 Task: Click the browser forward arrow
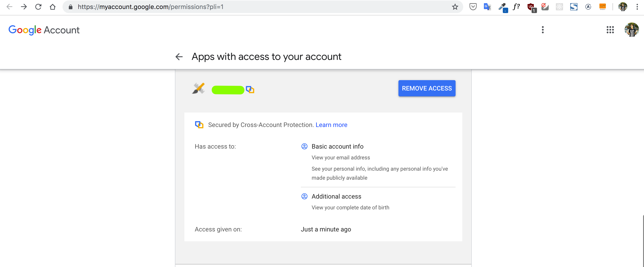point(24,7)
